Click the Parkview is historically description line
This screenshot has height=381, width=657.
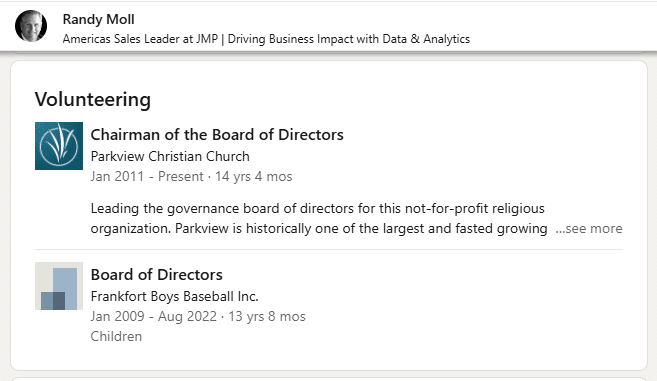(x=319, y=228)
